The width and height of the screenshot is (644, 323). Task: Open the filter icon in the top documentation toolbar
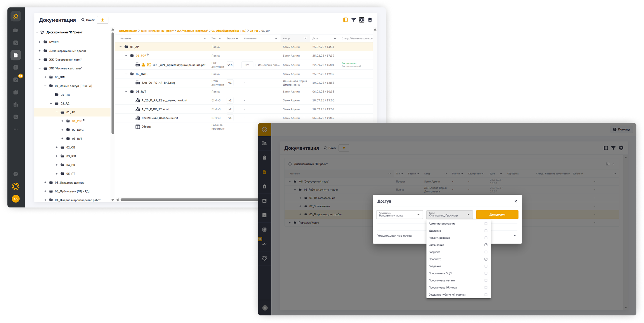(353, 20)
